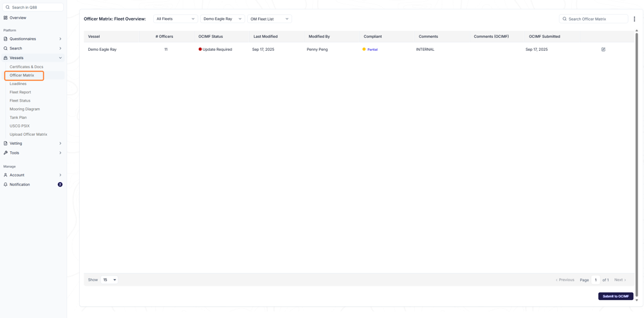The image size is (644, 318).
Task: Open Fleet Report page
Action: pyautogui.click(x=20, y=92)
